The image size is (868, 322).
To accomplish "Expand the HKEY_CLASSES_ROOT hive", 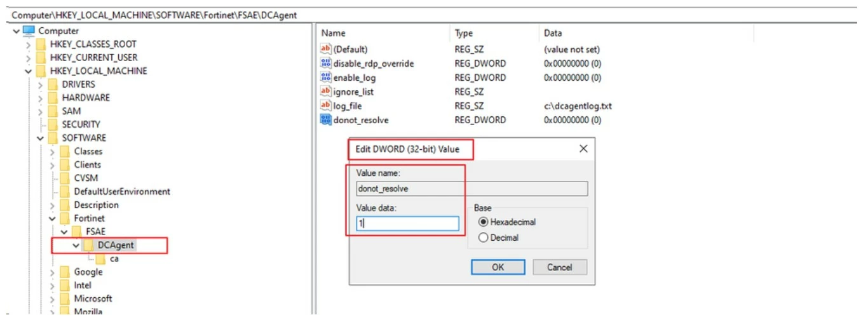I will (x=28, y=44).
